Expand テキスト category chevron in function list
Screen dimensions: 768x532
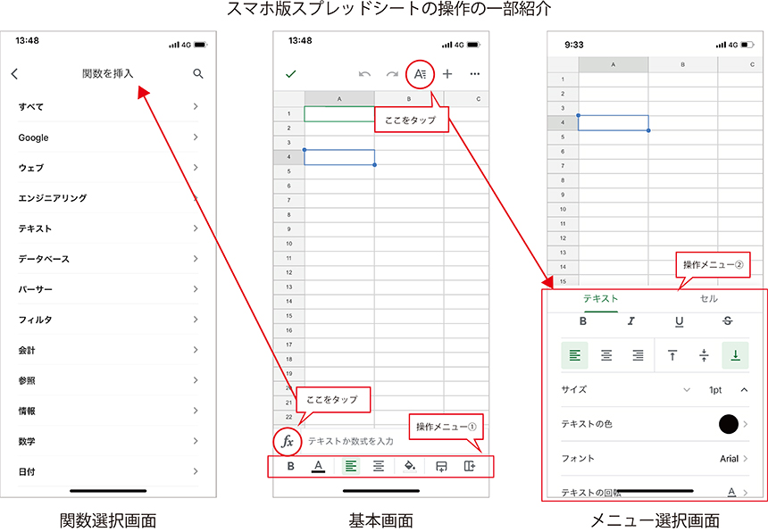196,229
